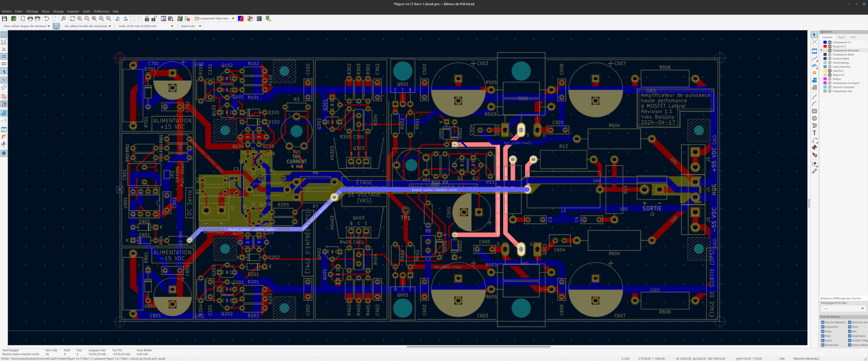Open the Inspecter menu

click(x=73, y=11)
